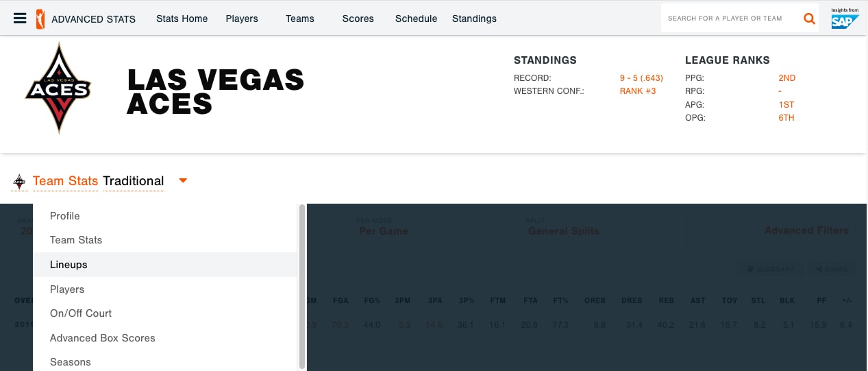Image resolution: width=868 pixels, height=371 pixels.
Task: Click the RANK #3 conference link
Action: tap(638, 91)
